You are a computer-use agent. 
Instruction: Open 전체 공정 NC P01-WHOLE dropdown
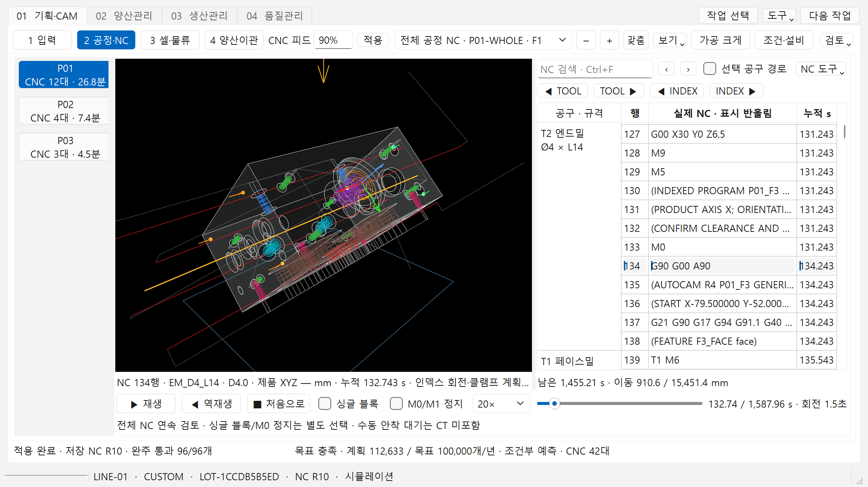point(483,40)
